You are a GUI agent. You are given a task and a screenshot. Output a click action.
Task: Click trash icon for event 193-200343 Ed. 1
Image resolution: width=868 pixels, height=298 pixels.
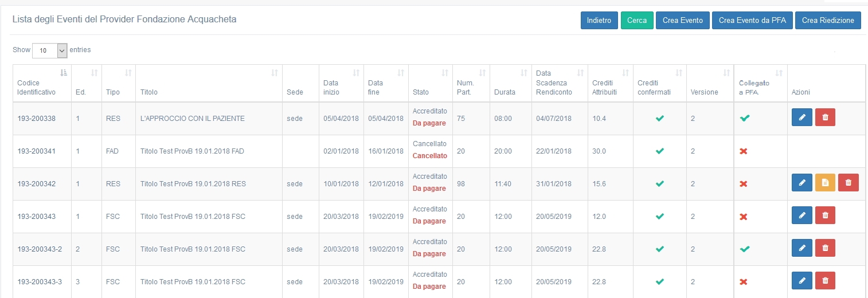pyautogui.click(x=825, y=215)
